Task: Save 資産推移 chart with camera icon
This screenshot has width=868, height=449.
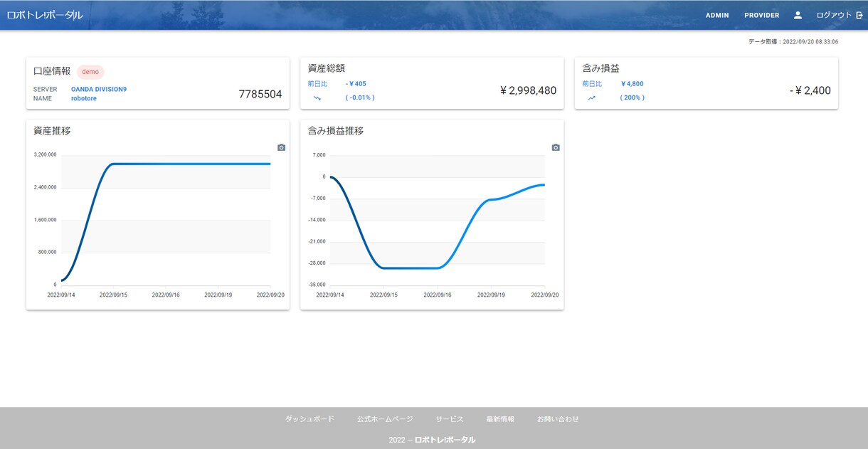Action: pyautogui.click(x=282, y=147)
